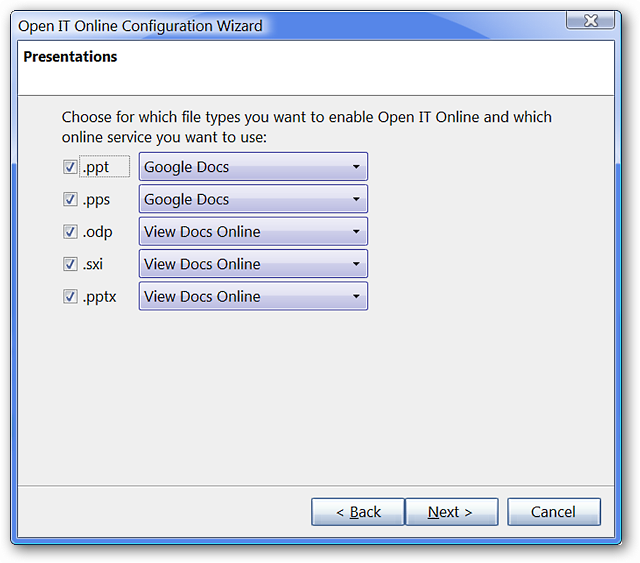Click the .sxi label text

click(93, 264)
